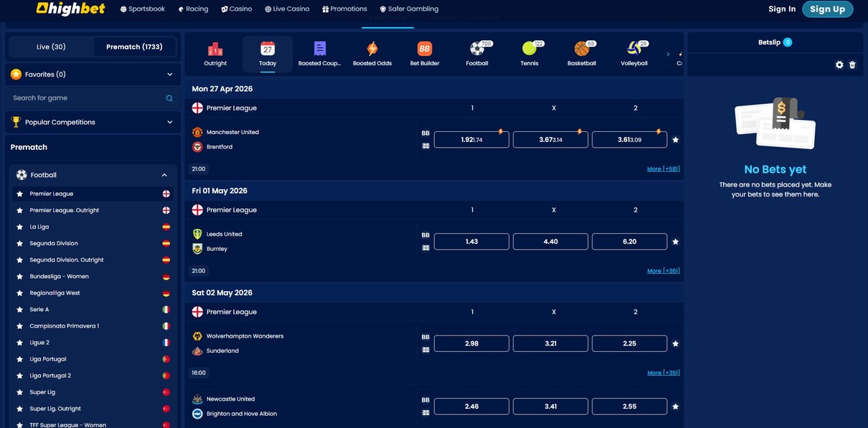Viewport: 868px width, 428px height.
Task: Open Premier League in sidebar
Action: [93, 194]
